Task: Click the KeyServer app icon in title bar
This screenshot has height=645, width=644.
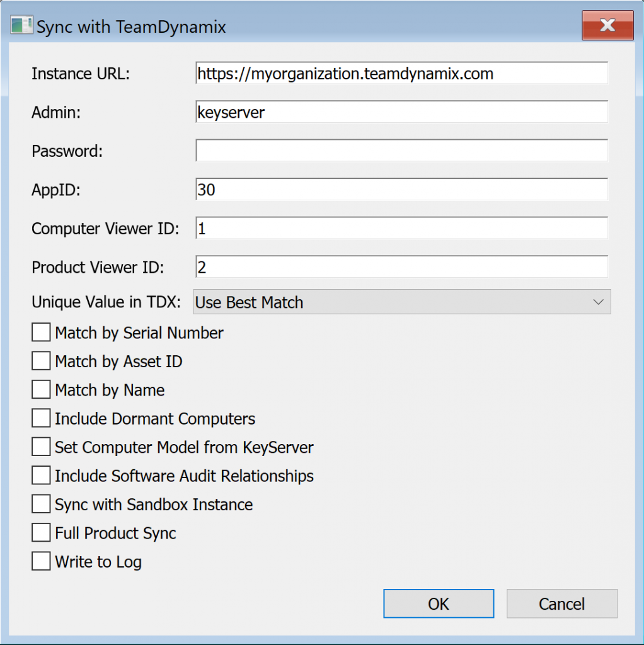Action: click(x=21, y=25)
